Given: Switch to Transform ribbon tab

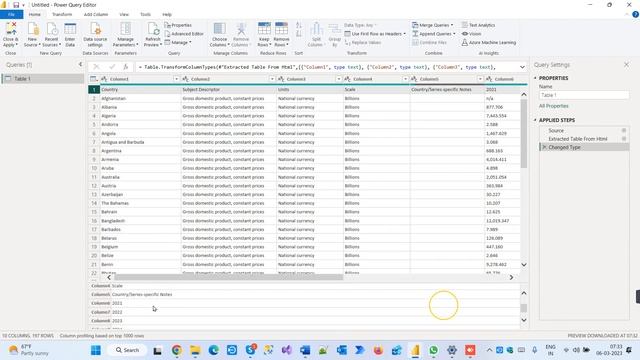Looking at the screenshot, I should coord(62,14).
